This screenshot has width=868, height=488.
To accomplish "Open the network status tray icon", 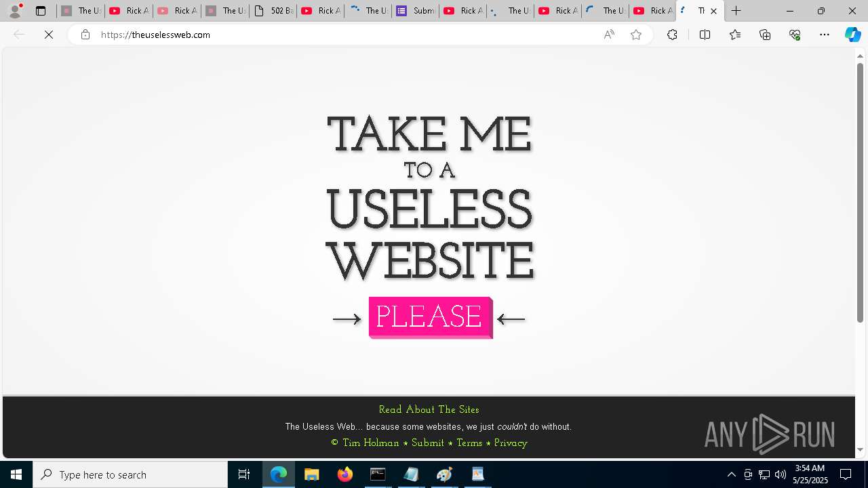I will click(x=764, y=474).
